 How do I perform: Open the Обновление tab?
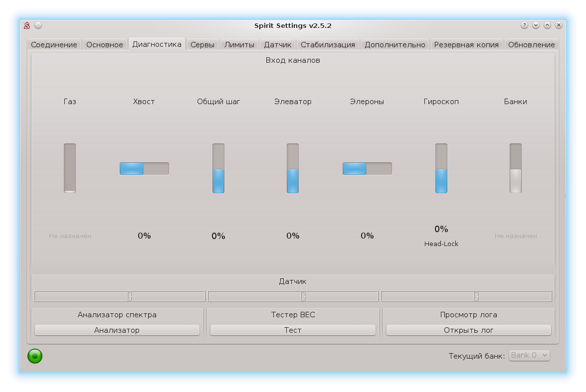531,45
